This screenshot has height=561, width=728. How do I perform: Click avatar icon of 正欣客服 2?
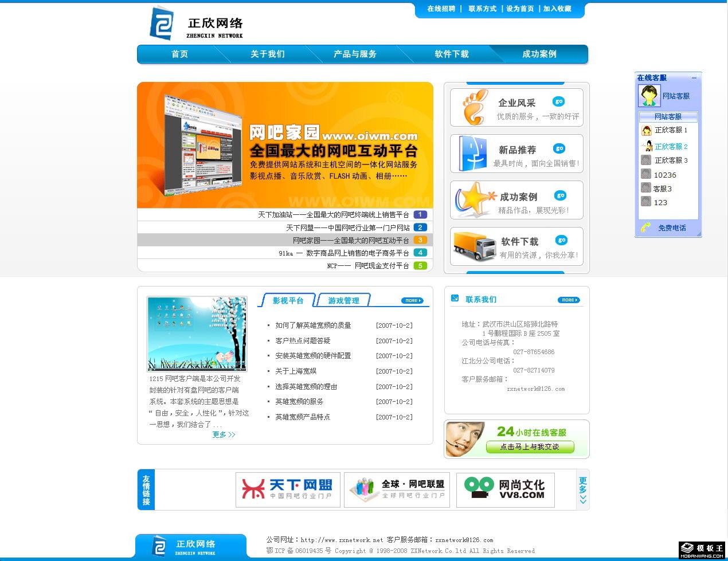[x=648, y=146]
